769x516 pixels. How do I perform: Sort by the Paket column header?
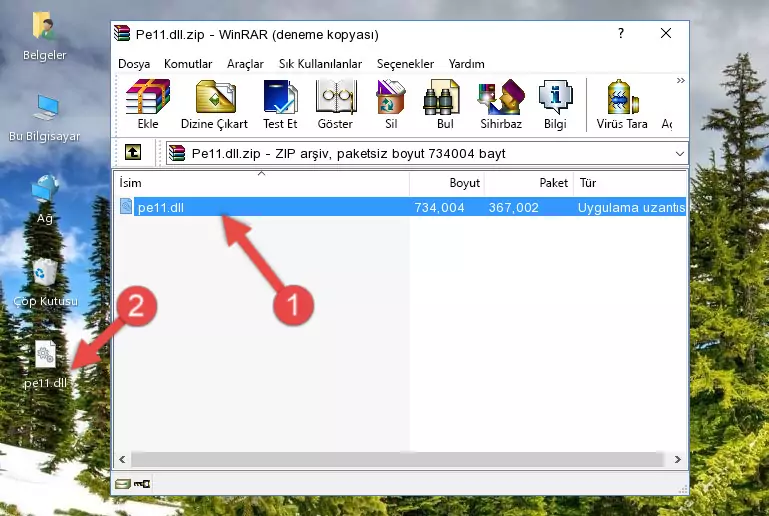click(x=529, y=183)
